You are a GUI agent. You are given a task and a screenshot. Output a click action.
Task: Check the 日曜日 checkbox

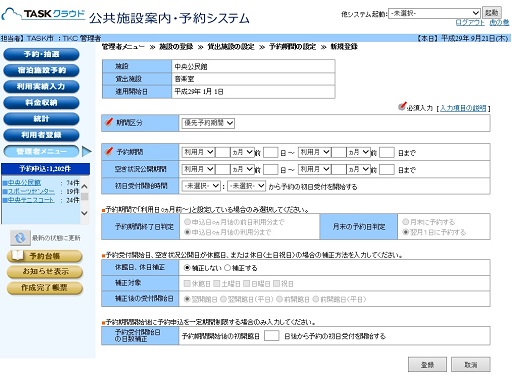pos(247,283)
